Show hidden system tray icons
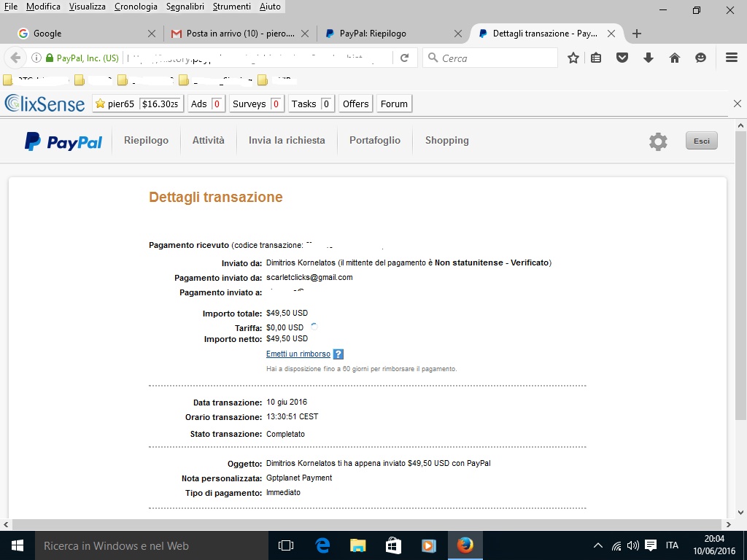The width and height of the screenshot is (747, 560). (598, 545)
